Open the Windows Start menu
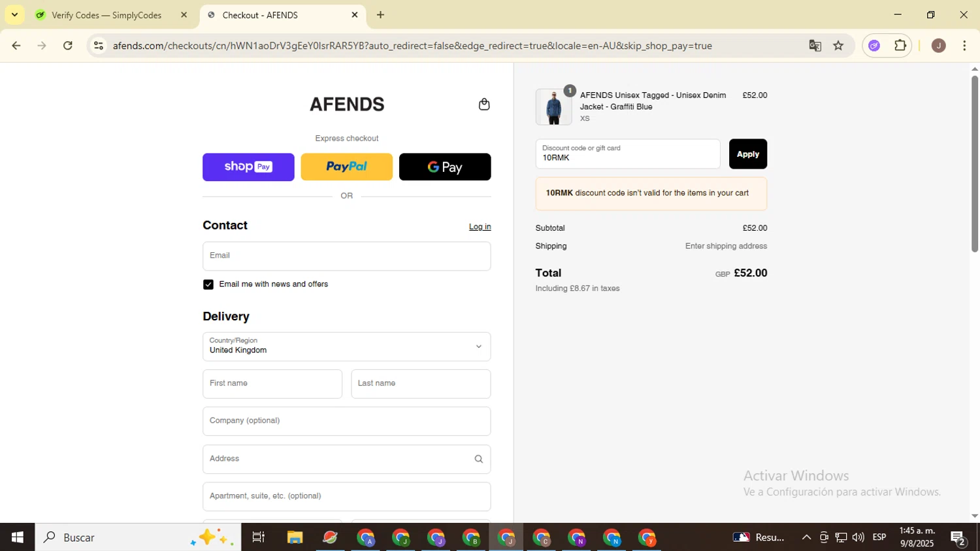 point(18,537)
